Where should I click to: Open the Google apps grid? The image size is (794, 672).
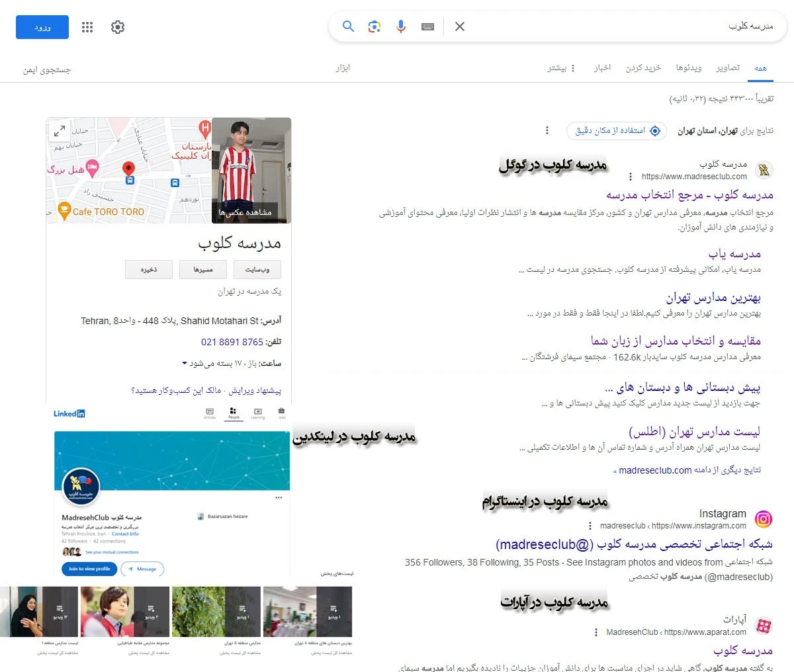87,27
